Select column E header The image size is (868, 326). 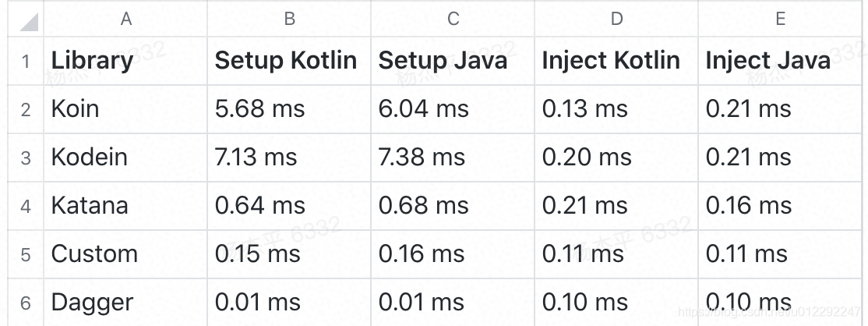coord(780,19)
